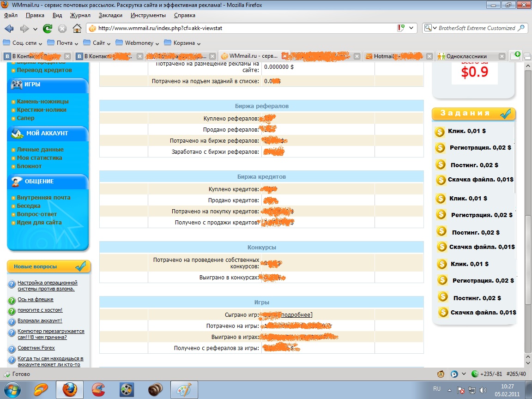
Task: Click the browser Forward arrow button
Action: [24, 29]
